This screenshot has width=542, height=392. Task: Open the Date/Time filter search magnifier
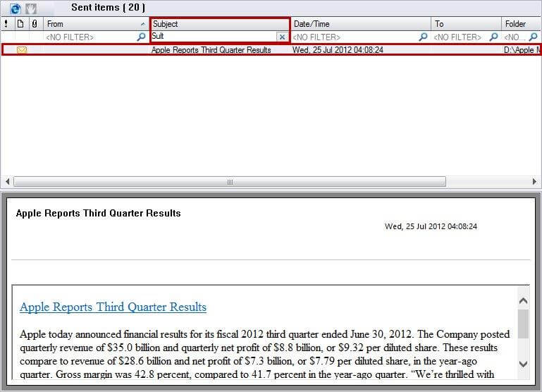(423, 37)
